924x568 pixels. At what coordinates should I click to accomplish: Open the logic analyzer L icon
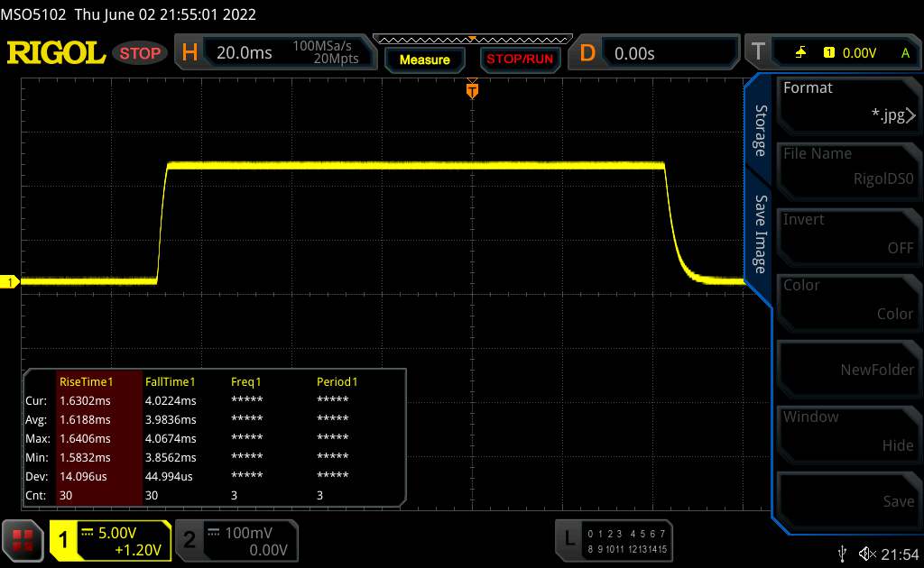(x=568, y=538)
